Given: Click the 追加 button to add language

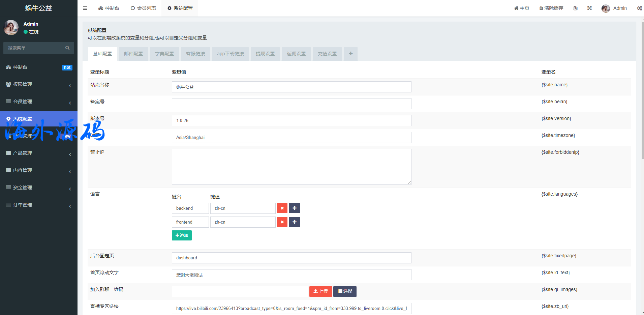Looking at the screenshot, I should (x=182, y=235).
